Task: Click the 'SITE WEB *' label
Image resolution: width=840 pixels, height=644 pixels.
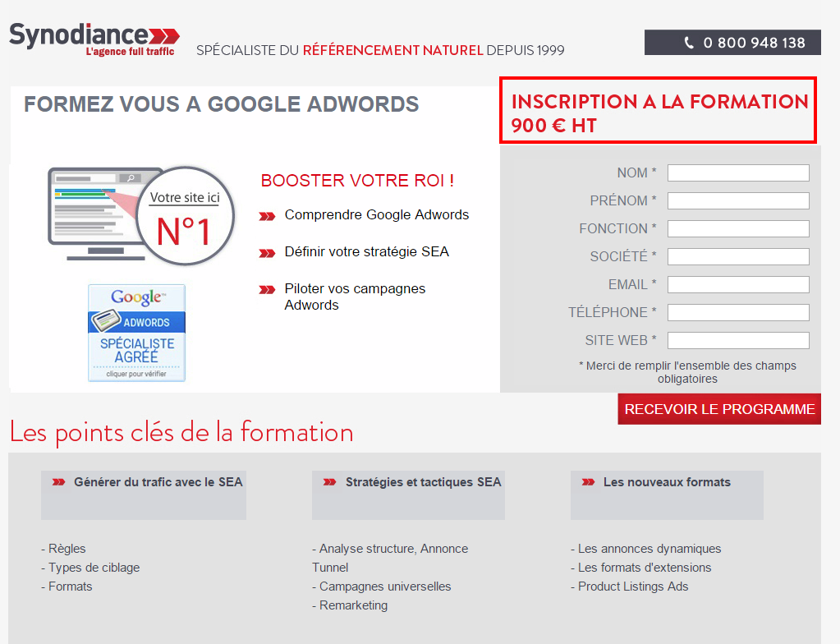Action: click(621, 340)
